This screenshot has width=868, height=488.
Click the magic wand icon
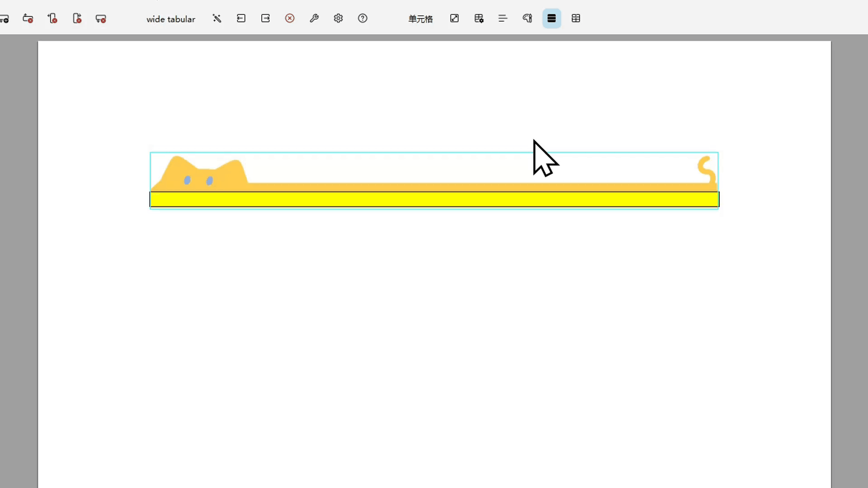point(217,19)
